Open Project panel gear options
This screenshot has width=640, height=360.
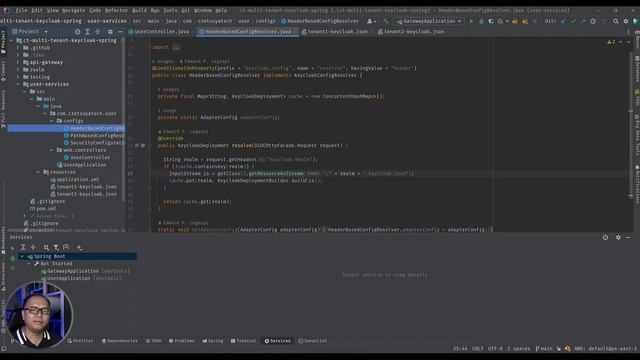(x=110, y=31)
